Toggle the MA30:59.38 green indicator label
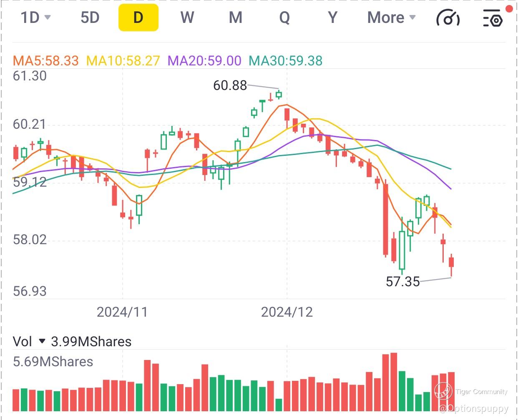Viewport: 518px width, 420px height. (286, 61)
